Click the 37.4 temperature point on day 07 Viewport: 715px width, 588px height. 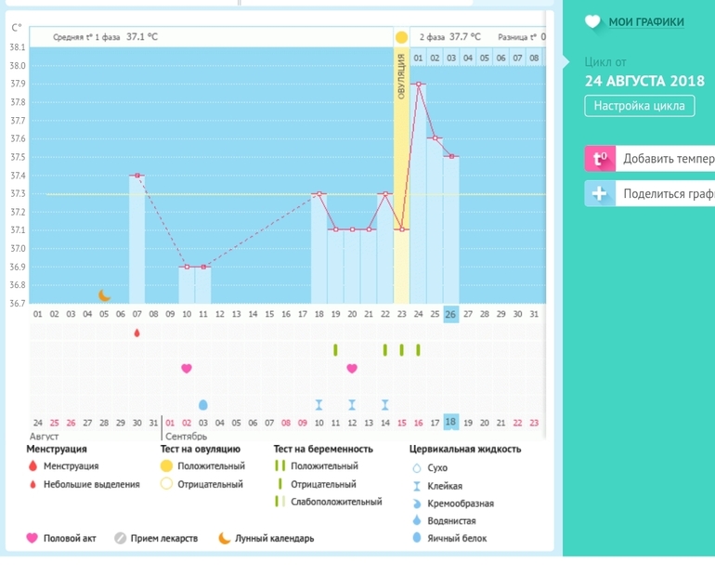click(x=137, y=176)
